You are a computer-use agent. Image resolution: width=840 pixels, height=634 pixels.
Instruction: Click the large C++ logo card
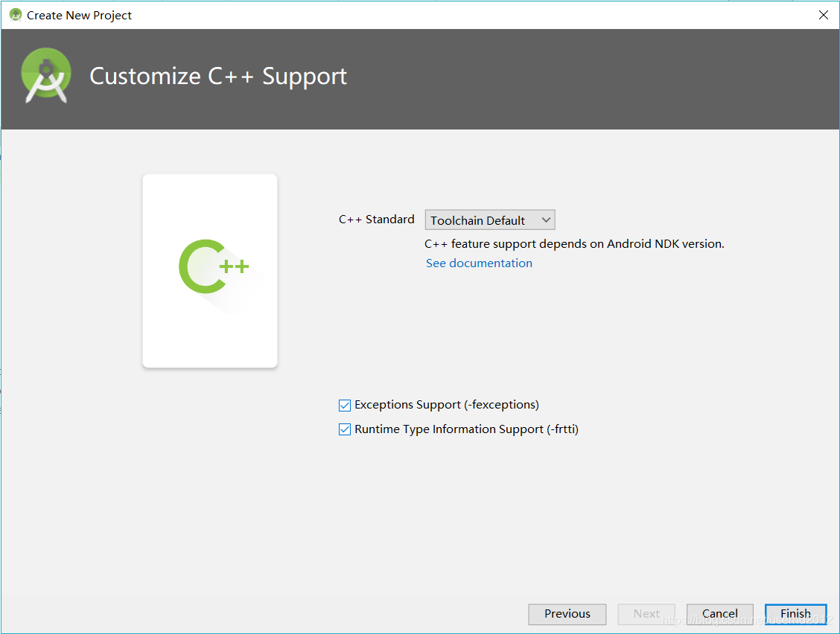click(209, 270)
